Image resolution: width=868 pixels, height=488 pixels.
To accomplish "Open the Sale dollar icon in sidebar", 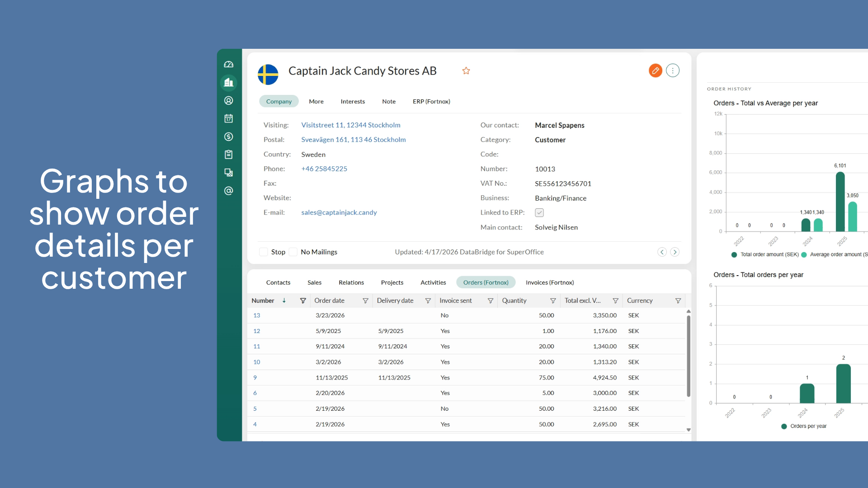I will (229, 136).
